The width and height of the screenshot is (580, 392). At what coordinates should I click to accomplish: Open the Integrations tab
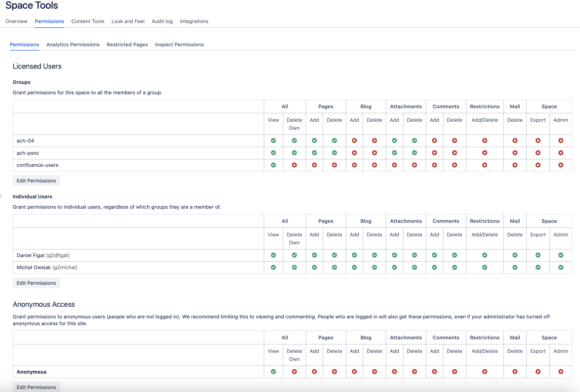(x=194, y=21)
